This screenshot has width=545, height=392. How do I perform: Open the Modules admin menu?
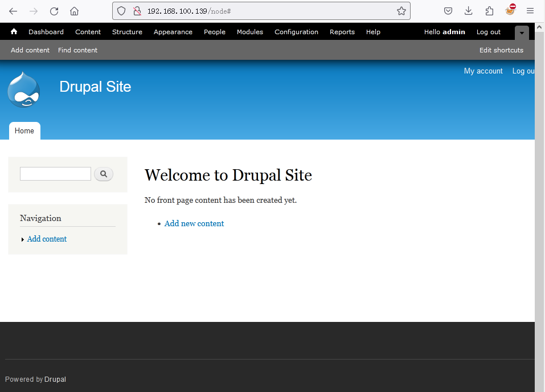pyautogui.click(x=250, y=32)
